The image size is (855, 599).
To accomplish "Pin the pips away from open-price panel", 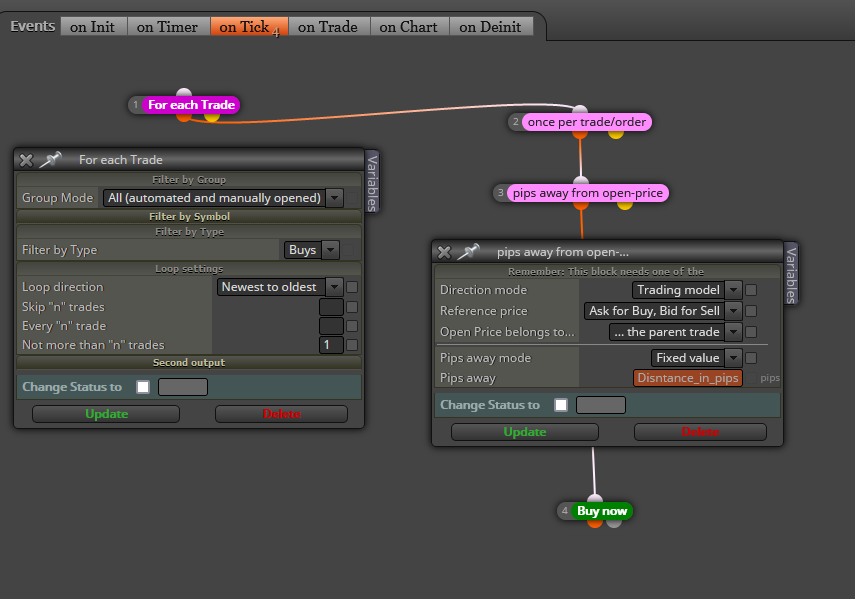I will tap(469, 251).
